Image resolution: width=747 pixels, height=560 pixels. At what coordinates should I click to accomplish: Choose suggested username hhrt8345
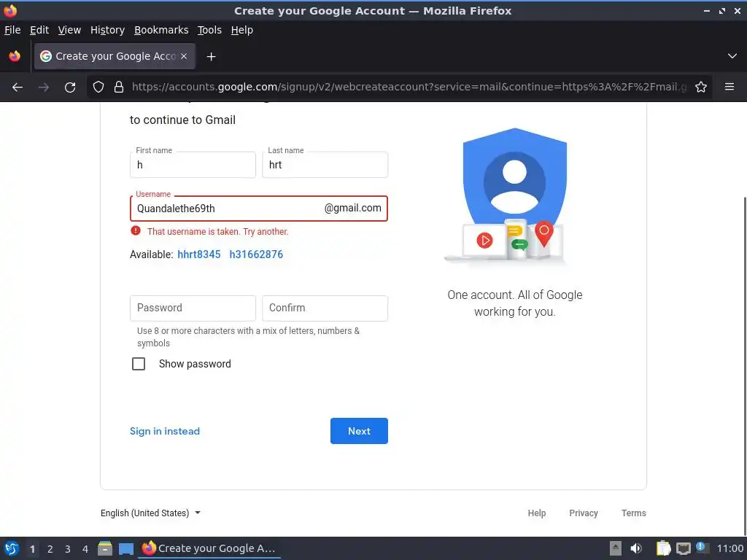click(x=199, y=254)
